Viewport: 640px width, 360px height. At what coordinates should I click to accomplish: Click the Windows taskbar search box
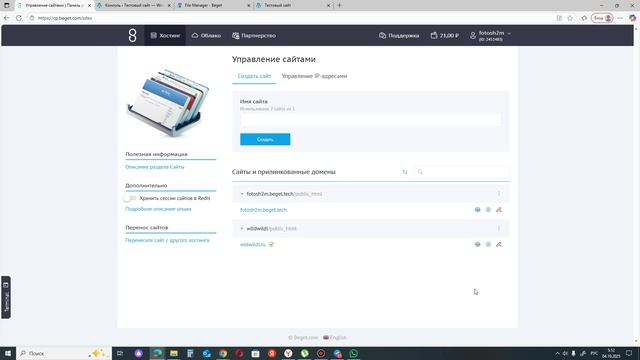[64, 353]
